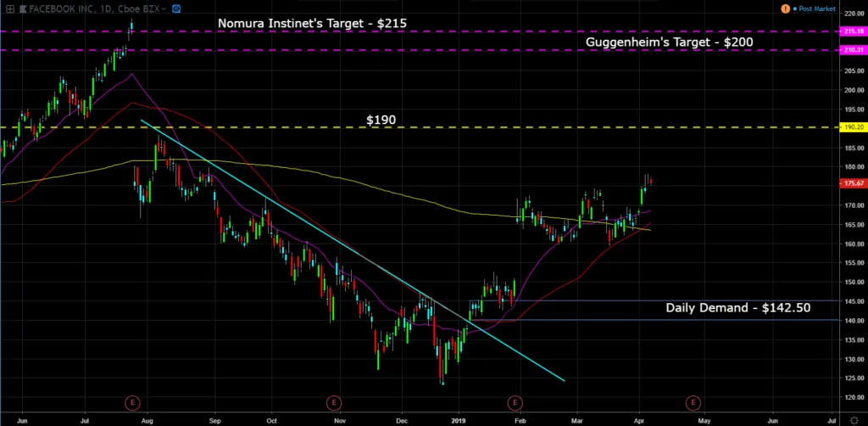The height and width of the screenshot is (426, 868).
Task: Open the earnings E marker above Aug
Action: (x=131, y=403)
